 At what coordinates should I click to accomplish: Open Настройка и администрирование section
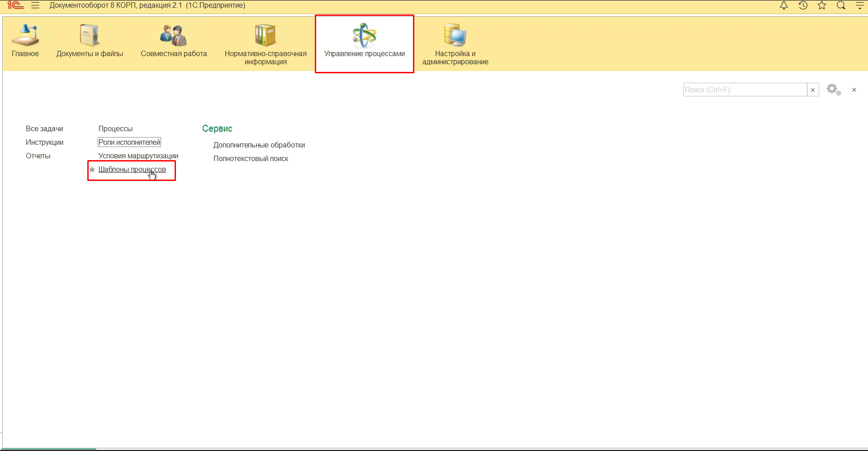(x=455, y=44)
